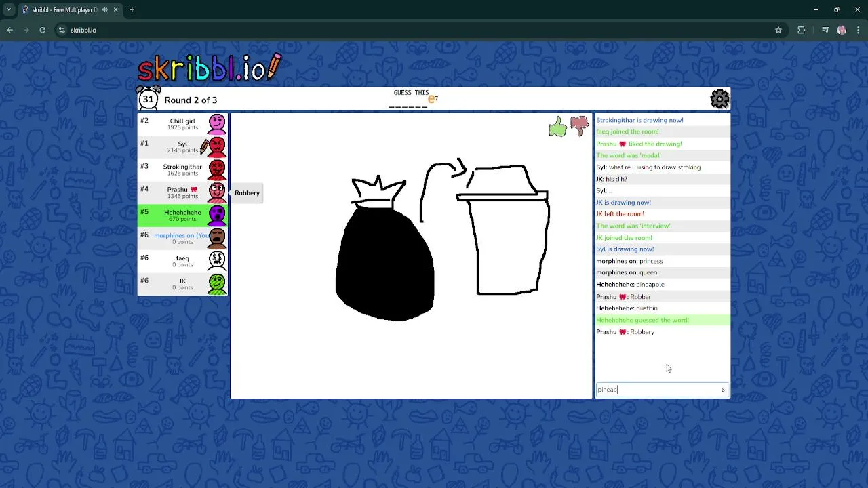This screenshot has height=488, width=868.
Task: Click the round timer clock showing 31
Action: pyautogui.click(x=149, y=98)
